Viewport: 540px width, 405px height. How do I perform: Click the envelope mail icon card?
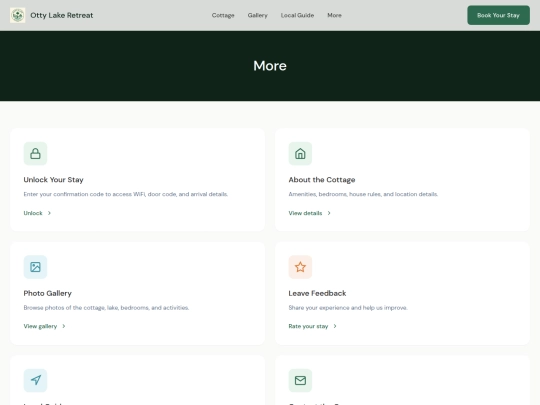[x=300, y=380]
